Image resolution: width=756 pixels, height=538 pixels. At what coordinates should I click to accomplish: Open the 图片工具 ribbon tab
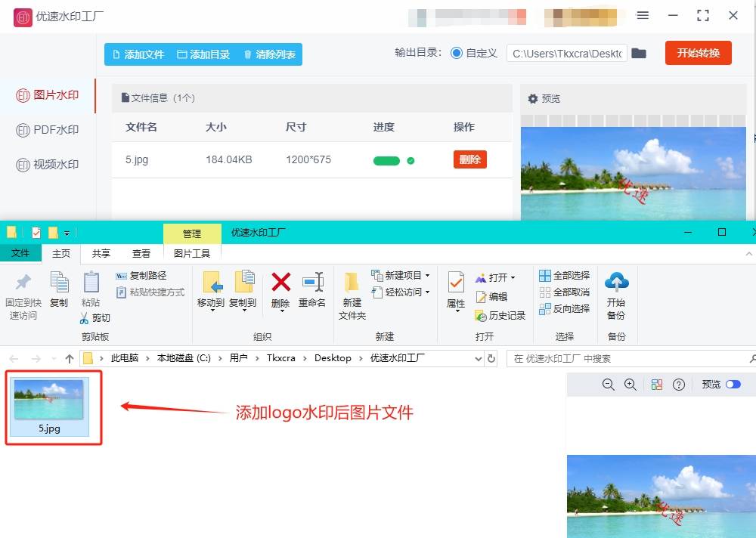point(191,254)
